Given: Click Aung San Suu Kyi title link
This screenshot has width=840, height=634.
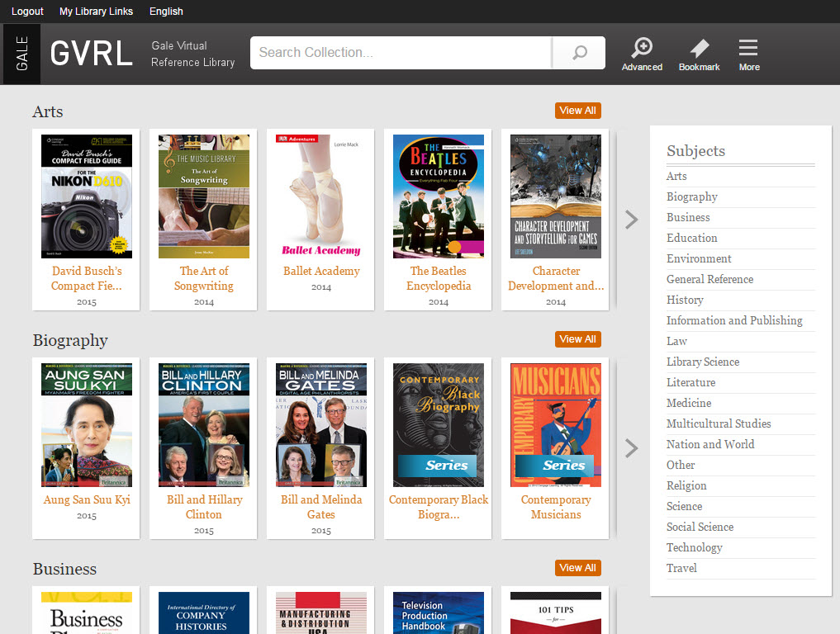Looking at the screenshot, I should (x=86, y=499).
